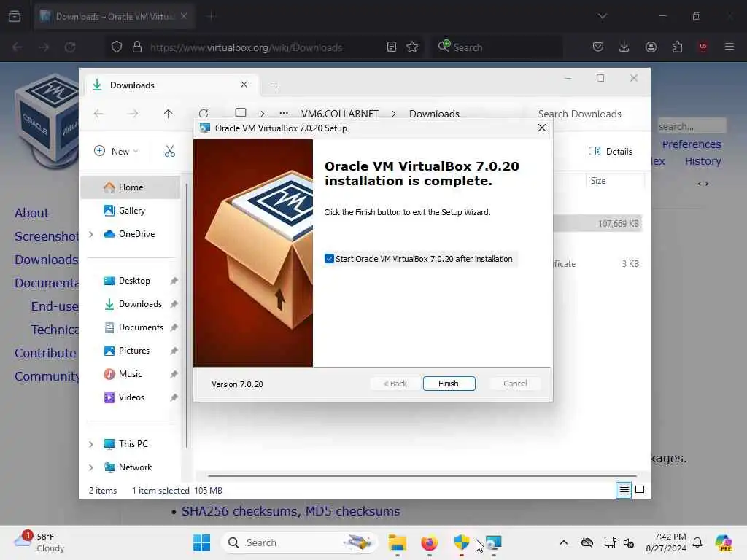This screenshot has width=747, height=560.
Task: Click the disabled Back button in Setup
Action: (x=395, y=384)
